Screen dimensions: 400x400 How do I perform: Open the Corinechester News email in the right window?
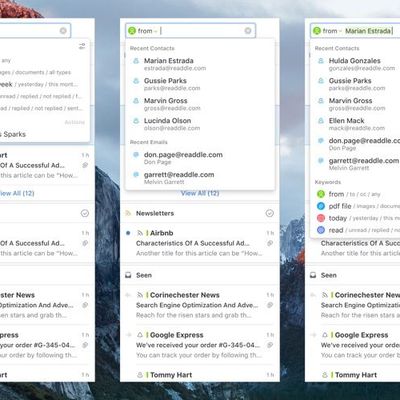pyautogui.click(x=353, y=305)
